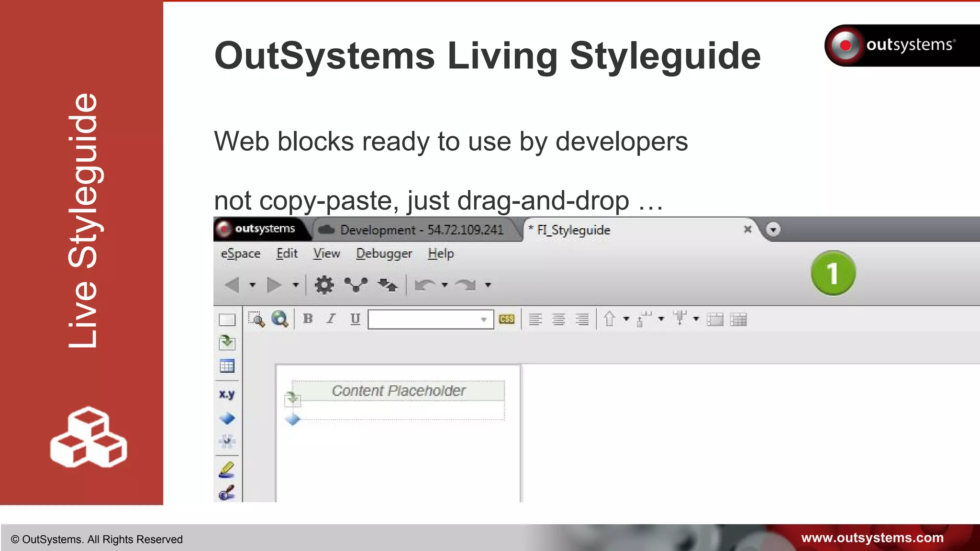
Task: Open the Edit menu
Action: (287, 253)
